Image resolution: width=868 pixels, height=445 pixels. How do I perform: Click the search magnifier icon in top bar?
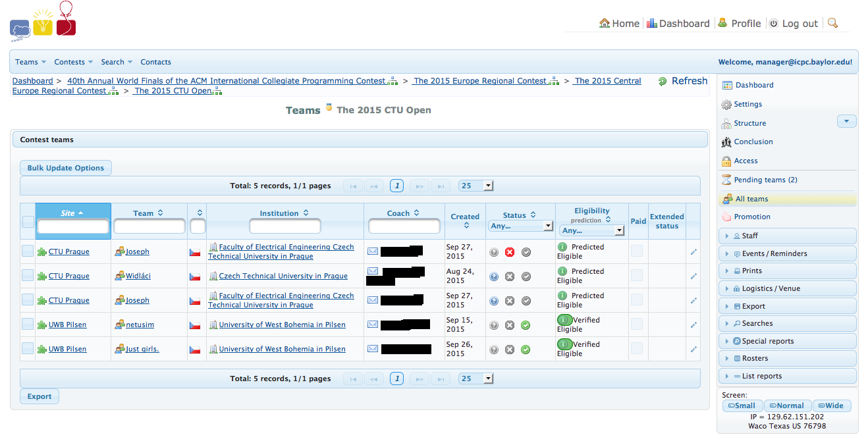coord(832,23)
